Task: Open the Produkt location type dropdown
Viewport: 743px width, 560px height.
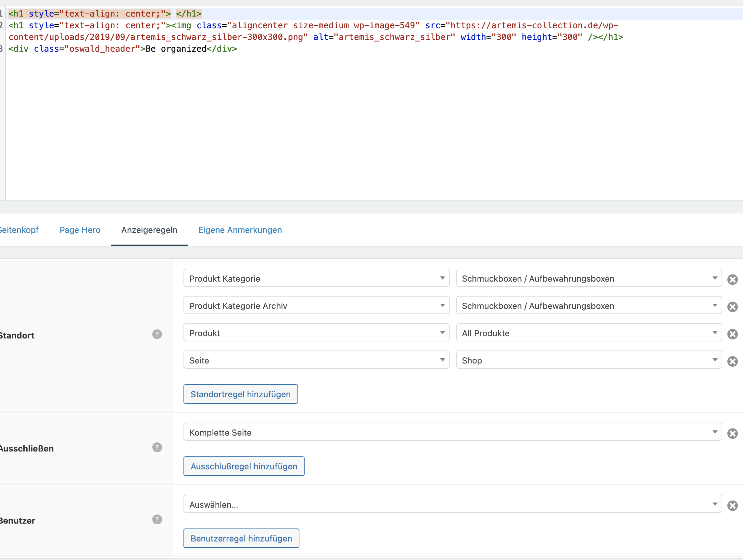Action: click(316, 333)
